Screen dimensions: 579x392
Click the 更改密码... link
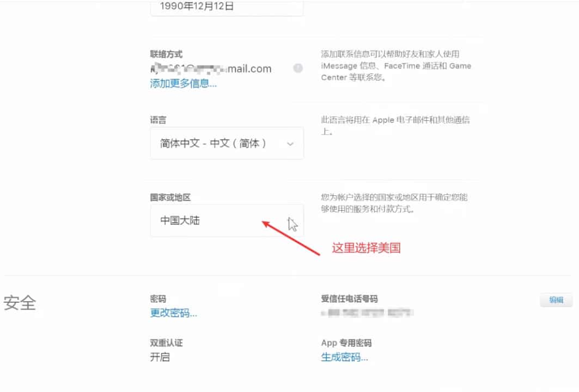tap(174, 313)
